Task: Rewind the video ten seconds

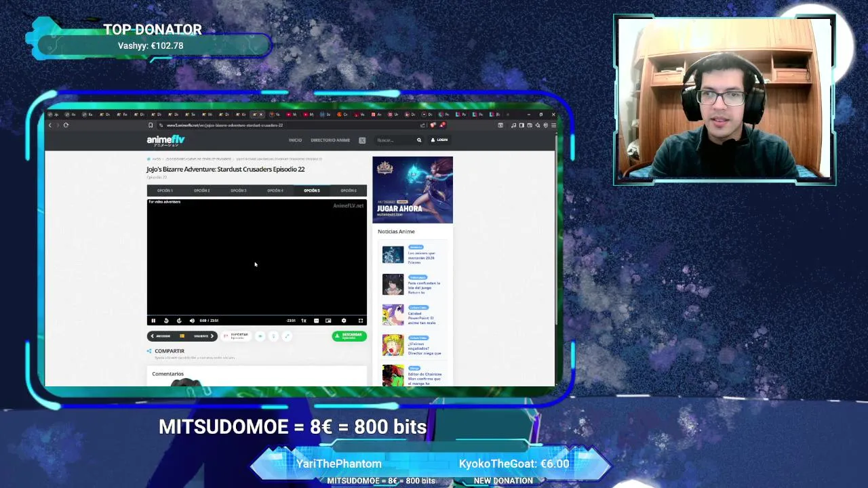Action: [x=166, y=321]
